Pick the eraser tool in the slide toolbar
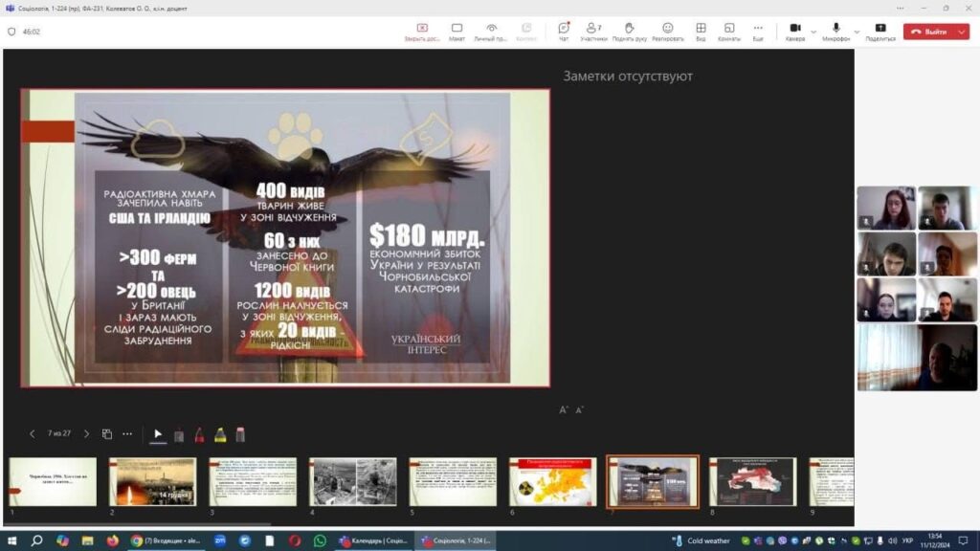Viewport: 980px width, 551px height. 240,434
